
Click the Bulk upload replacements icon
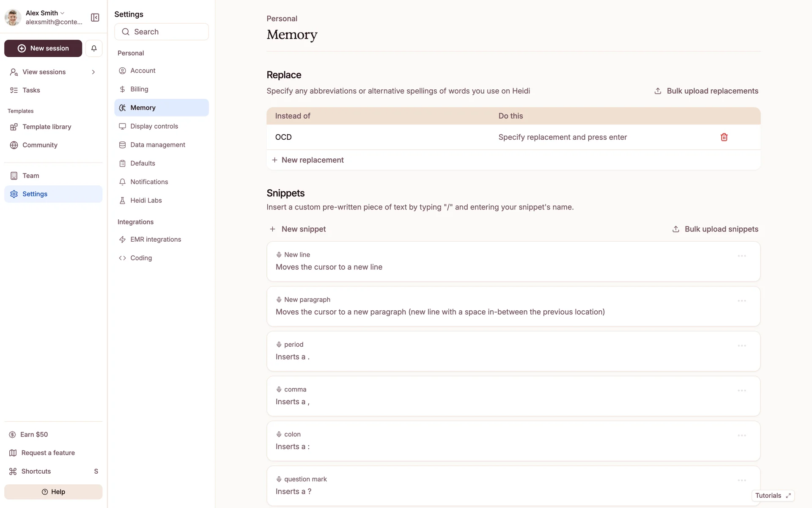[658, 91]
